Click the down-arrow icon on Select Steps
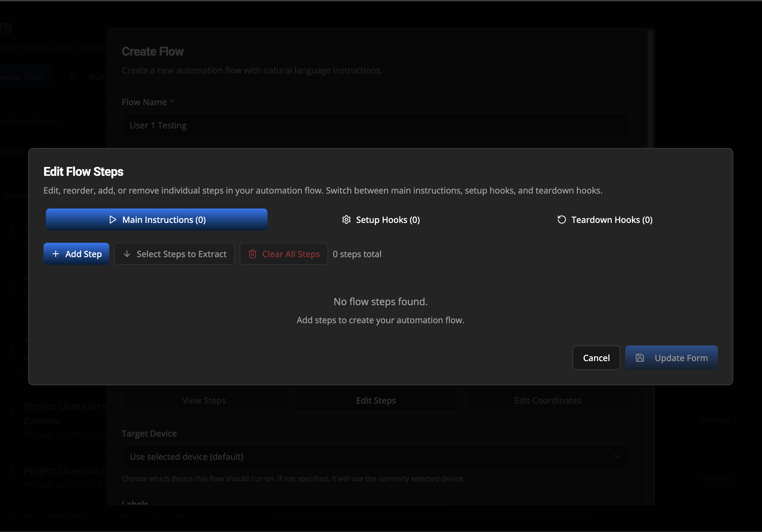This screenshot has width=762, height=532. click(127, 254)
